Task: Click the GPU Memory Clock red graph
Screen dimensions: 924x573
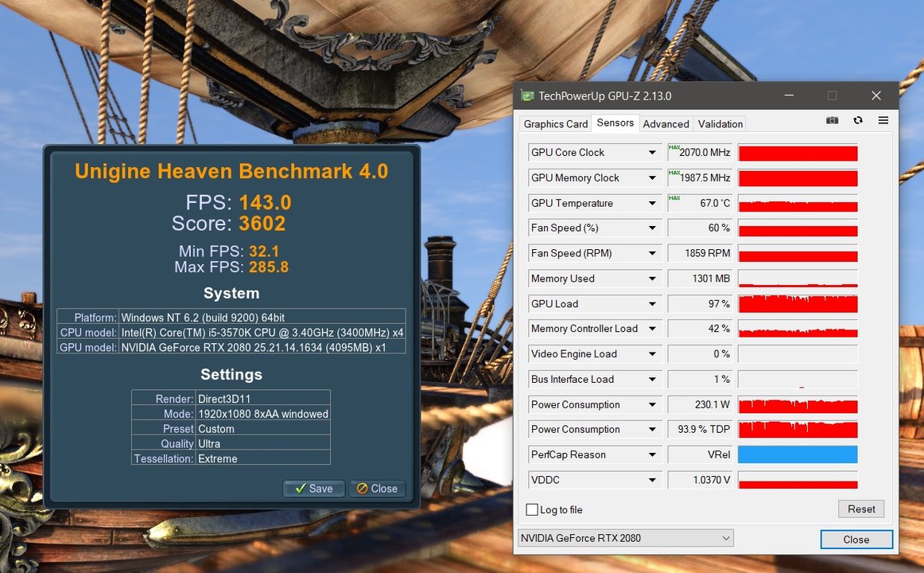Action: [x=798, y=178]
